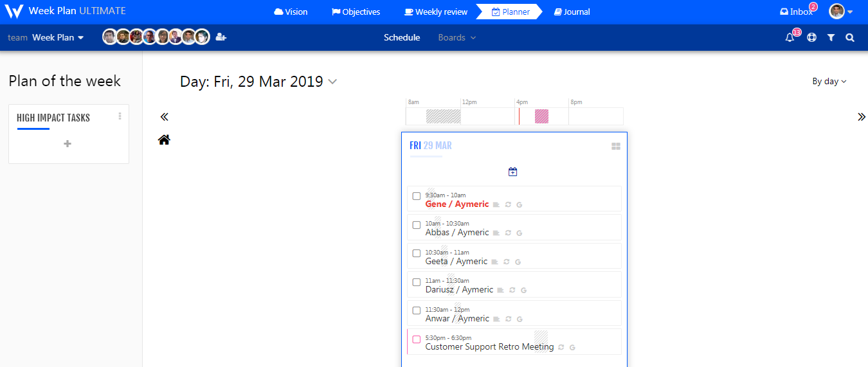Open the notifications bell icon

pyautogui.click(x=790, y=37)
